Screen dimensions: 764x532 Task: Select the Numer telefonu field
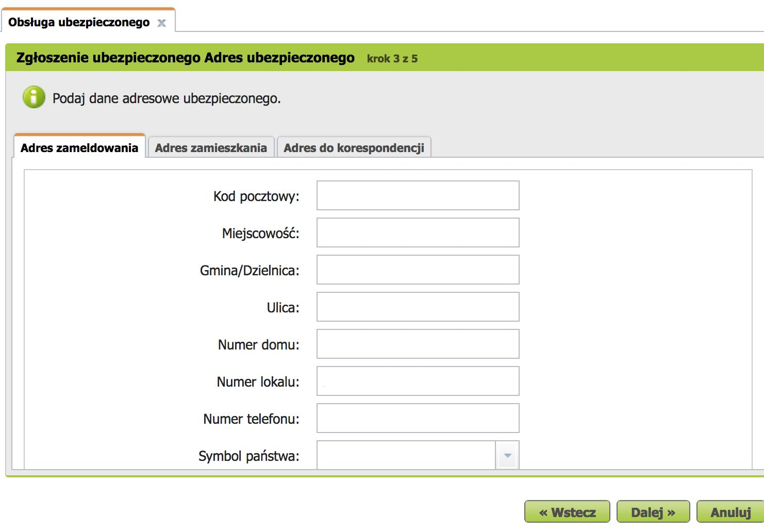[418, 418]
